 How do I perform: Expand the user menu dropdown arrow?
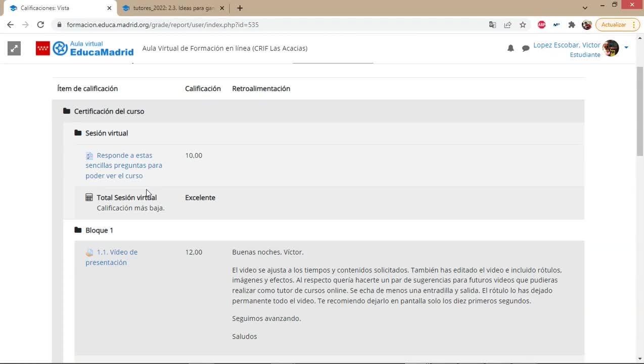[x=626, y=48]
